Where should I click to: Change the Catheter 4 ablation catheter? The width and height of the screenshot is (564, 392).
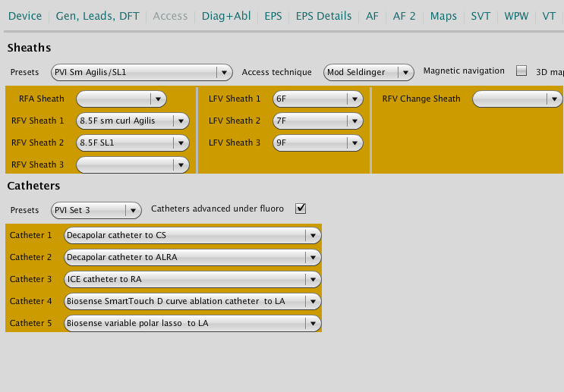point(193,301)
